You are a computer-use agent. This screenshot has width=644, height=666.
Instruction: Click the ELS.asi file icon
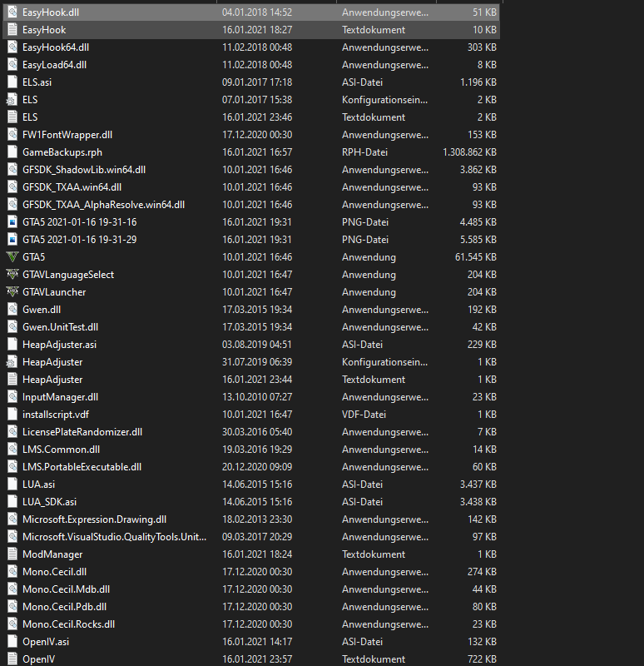point(12,82)
